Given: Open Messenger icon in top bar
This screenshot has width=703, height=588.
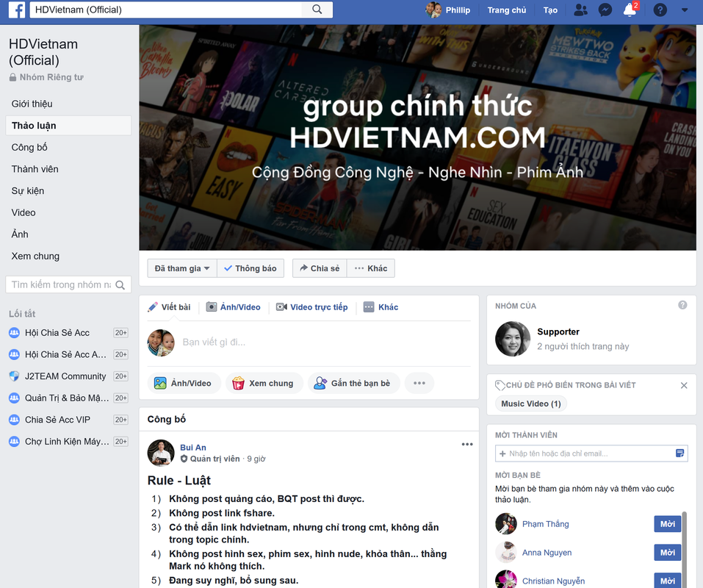Looking at the screenshot, I should (x=605, y=10).
